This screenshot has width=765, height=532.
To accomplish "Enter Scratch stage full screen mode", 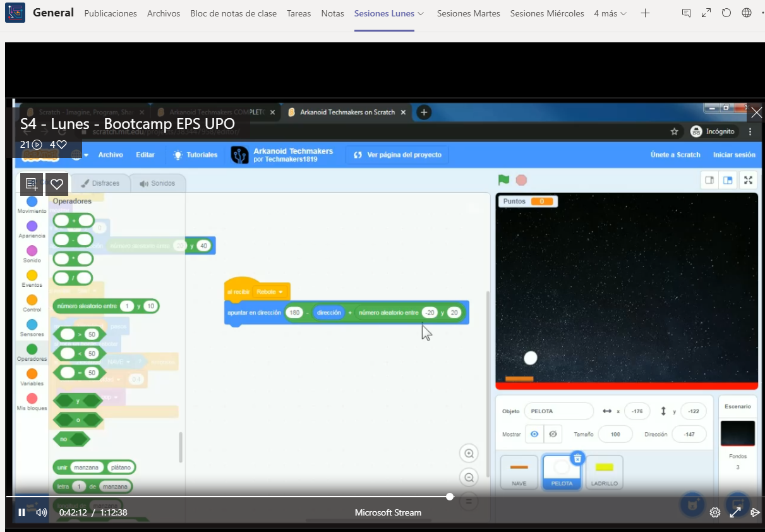I will [748, 180].
